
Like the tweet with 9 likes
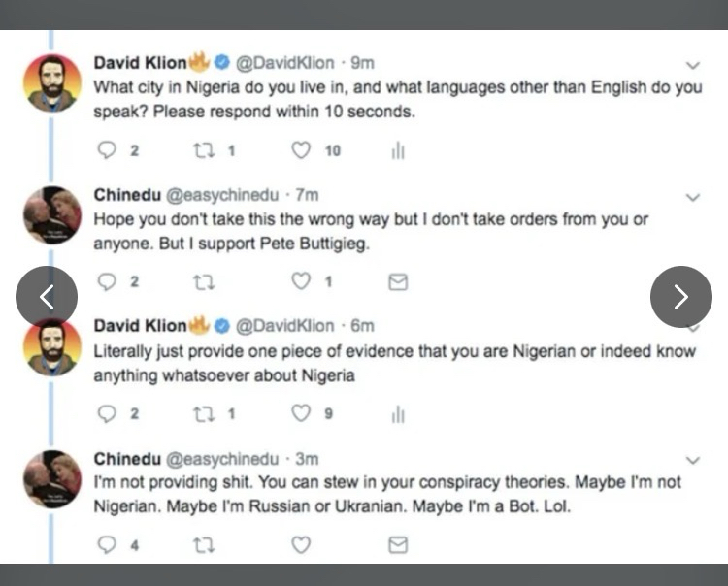(x=302, y=413)
